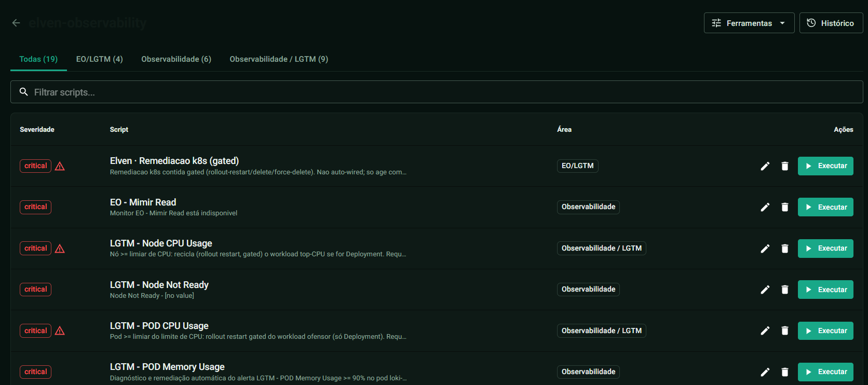Viewport: 868px width, 385px height.
Task: Click critical badge on EO - Mimir Read row
Action: click(x=35, y=207)
